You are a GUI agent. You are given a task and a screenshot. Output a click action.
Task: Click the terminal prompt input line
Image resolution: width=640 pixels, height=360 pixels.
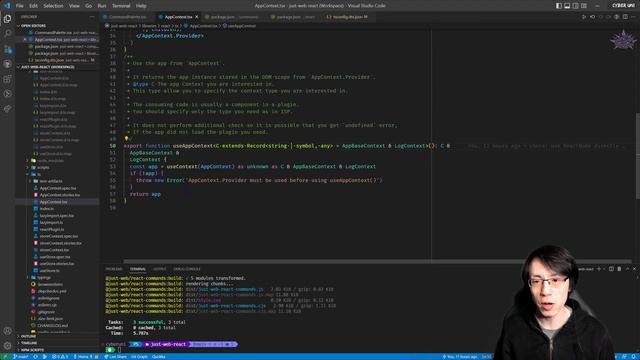pyautogui.click(x=119, y=350)
